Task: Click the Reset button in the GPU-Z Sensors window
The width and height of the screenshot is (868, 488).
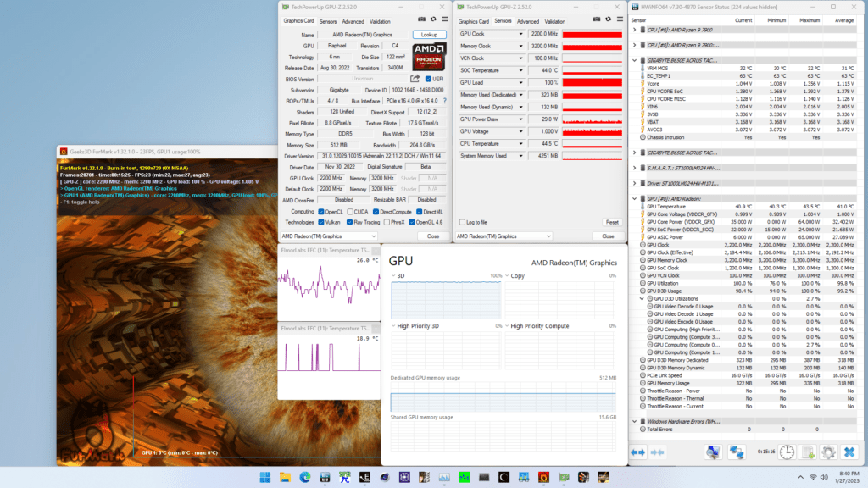Action: 612,222
